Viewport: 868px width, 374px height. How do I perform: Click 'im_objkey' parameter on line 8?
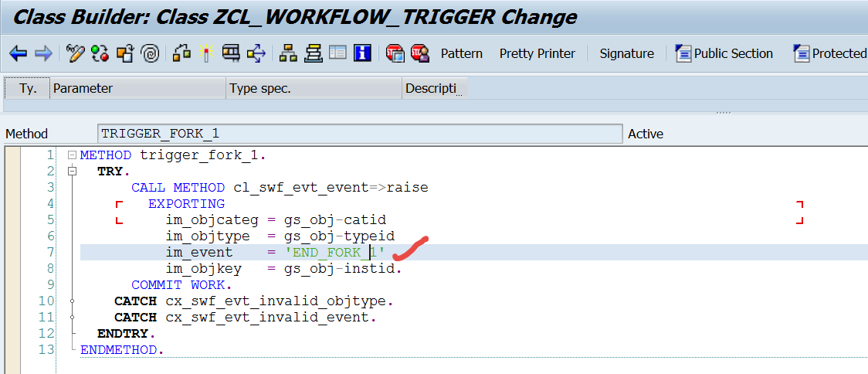click(x=204, y=269)
